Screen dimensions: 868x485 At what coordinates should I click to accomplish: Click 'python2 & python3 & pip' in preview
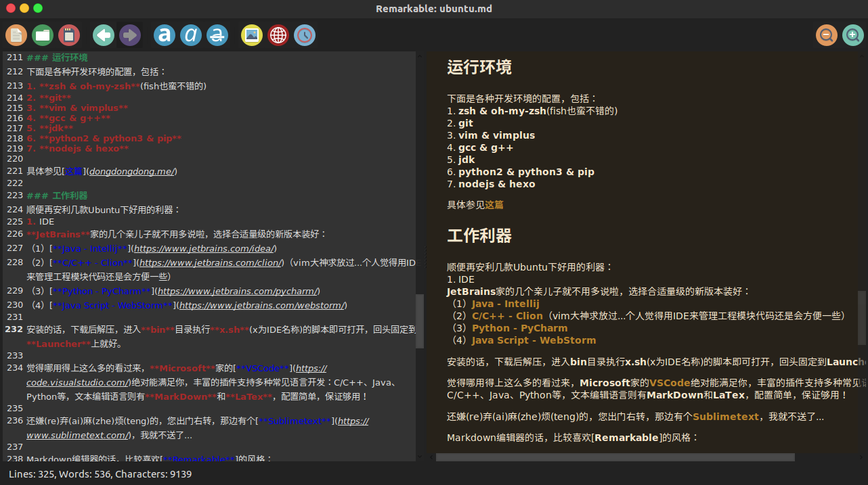coord(526,172)
